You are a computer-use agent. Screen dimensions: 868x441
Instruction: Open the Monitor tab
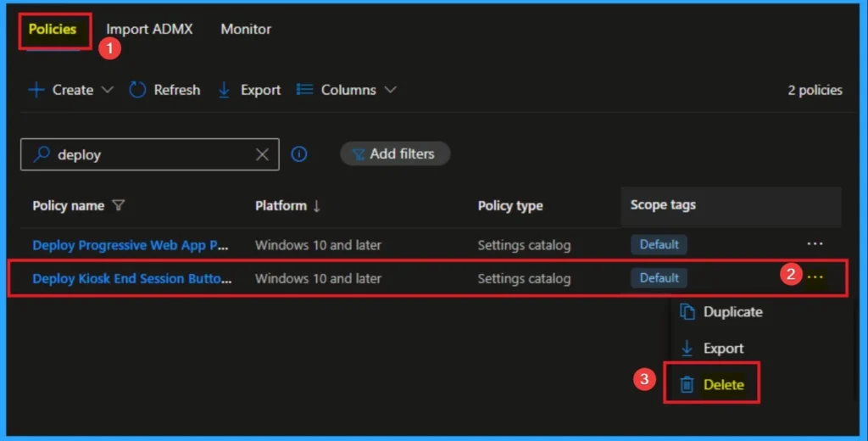(246, 29)
